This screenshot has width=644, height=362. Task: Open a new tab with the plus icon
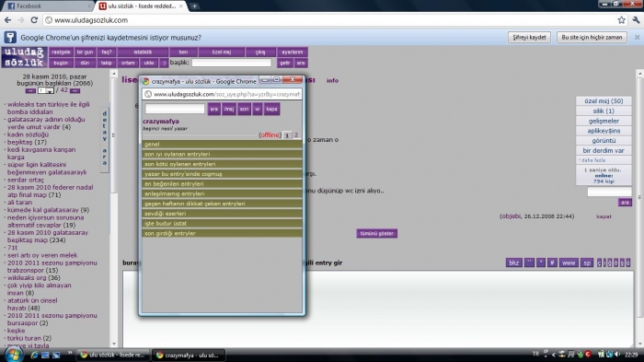click(x=194, y=6)
